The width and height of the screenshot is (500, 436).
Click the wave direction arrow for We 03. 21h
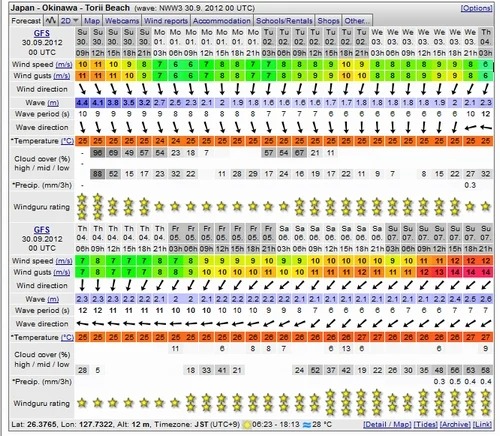(470, 127)
